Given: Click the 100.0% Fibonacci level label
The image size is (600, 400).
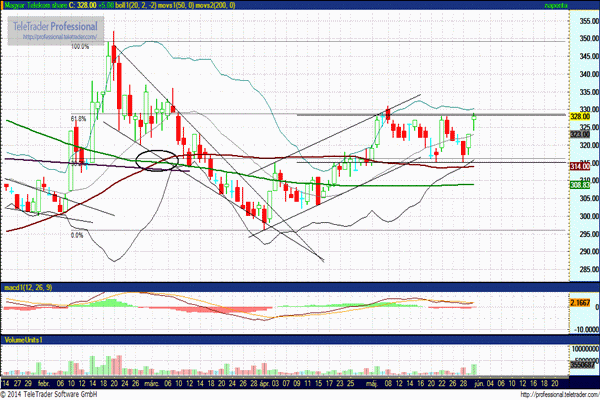Looking at the screenshot, I should coord(80,47).
